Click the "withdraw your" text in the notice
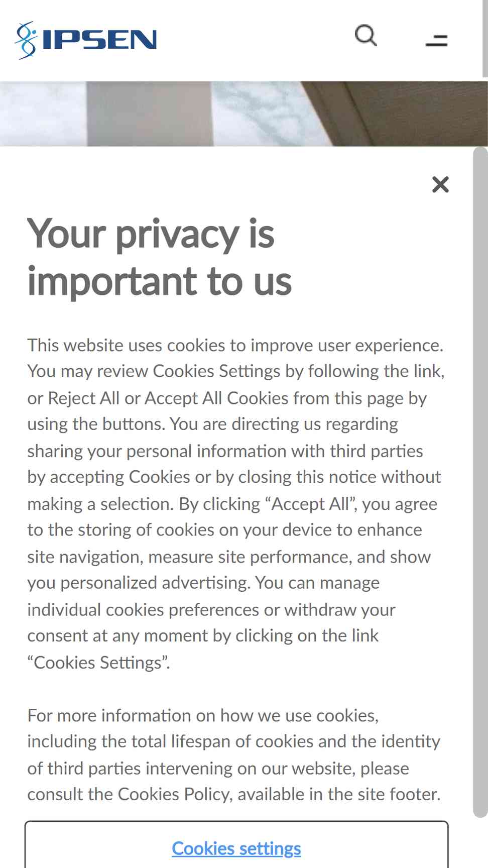The image size is (488, 868). tap(340, 610)
